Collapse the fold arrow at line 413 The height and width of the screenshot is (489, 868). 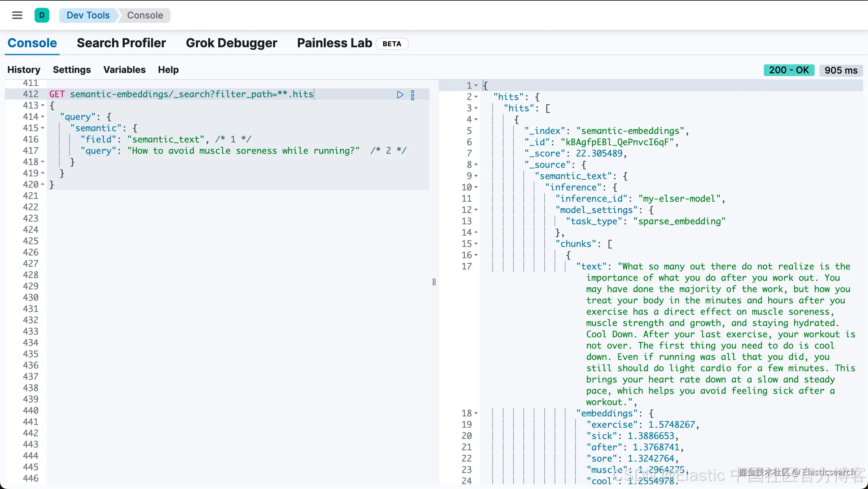43,105
